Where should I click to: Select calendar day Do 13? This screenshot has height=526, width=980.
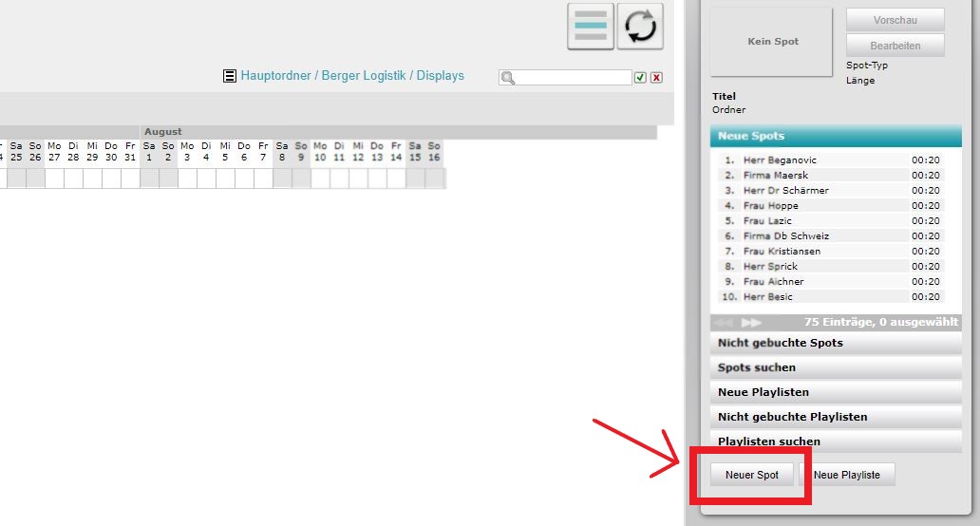(x=377, y=152)
